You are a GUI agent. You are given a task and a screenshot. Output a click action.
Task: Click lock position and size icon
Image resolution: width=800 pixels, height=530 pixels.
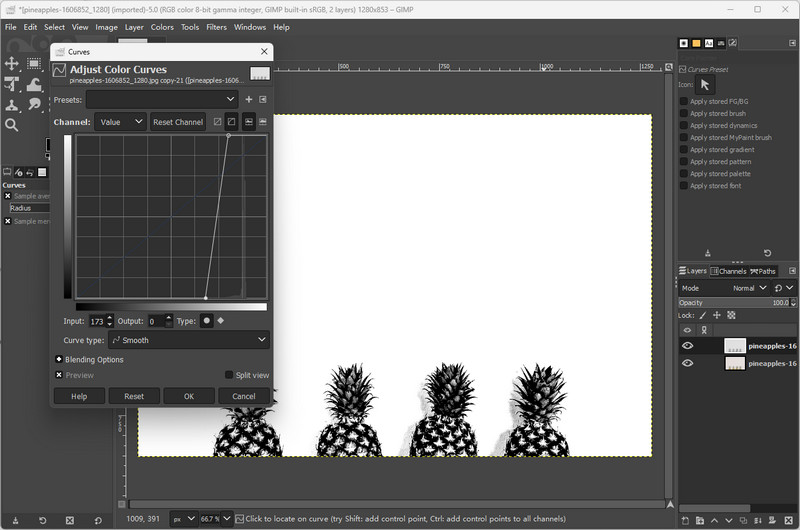click(717, 316)
